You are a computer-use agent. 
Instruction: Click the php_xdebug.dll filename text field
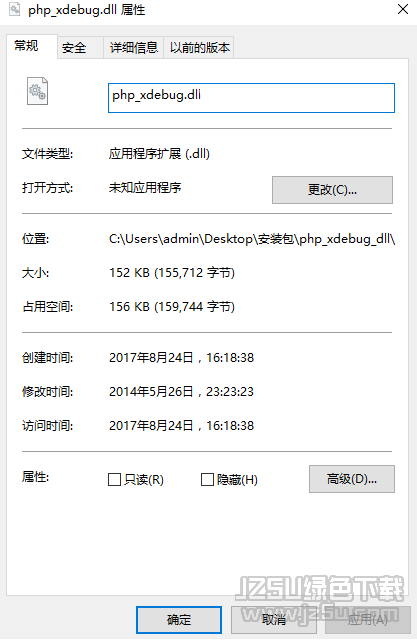(251, 98)
